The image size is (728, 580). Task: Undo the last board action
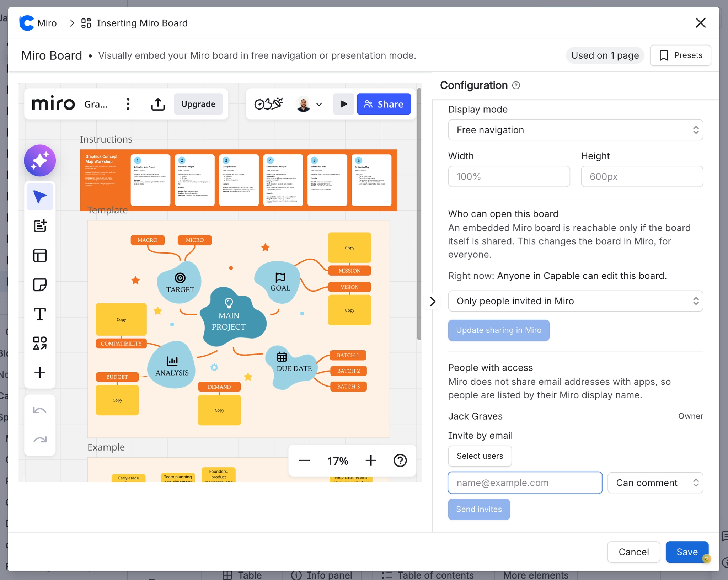pos(40,411)
